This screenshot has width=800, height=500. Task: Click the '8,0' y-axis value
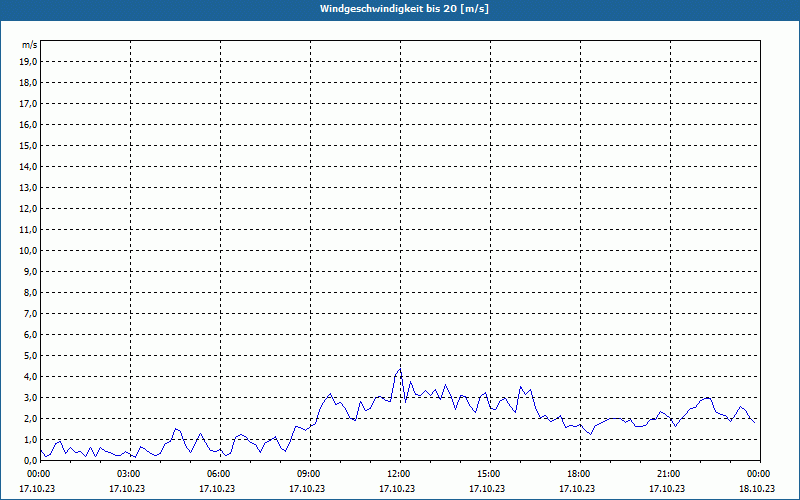click(30, 292)
